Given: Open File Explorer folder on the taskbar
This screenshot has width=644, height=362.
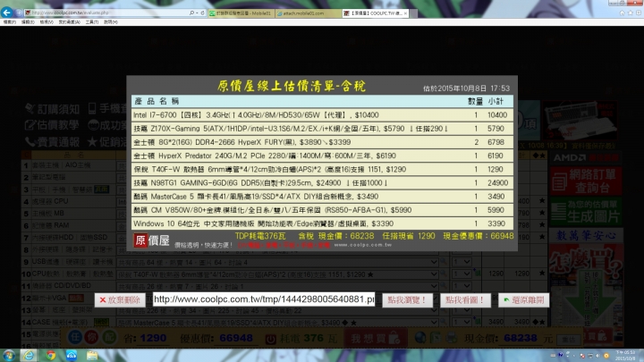Looking at the screenshot, I should coord(92,355).
